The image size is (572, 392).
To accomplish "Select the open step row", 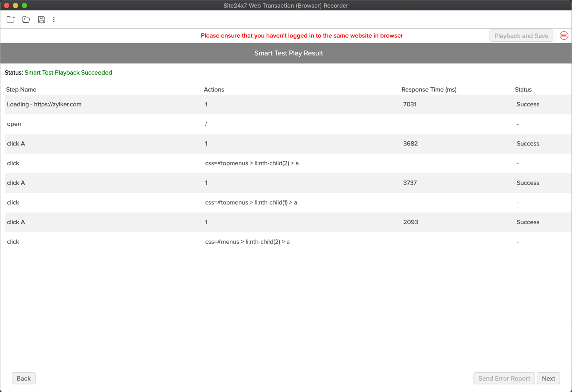I will (14, 124).
